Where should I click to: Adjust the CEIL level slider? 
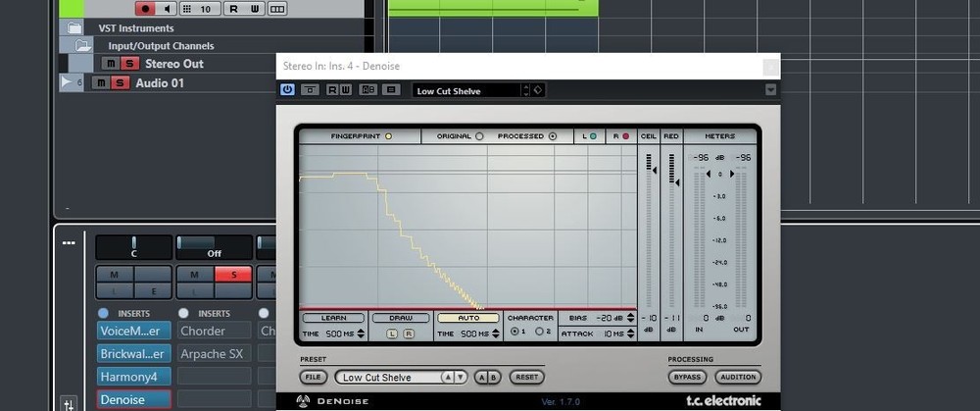click(655, 170)
